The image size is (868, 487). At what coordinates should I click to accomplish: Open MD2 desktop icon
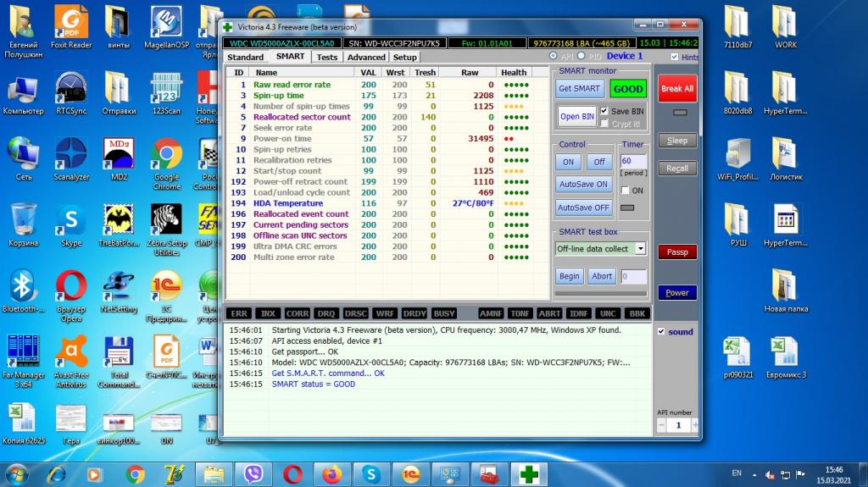119,159
